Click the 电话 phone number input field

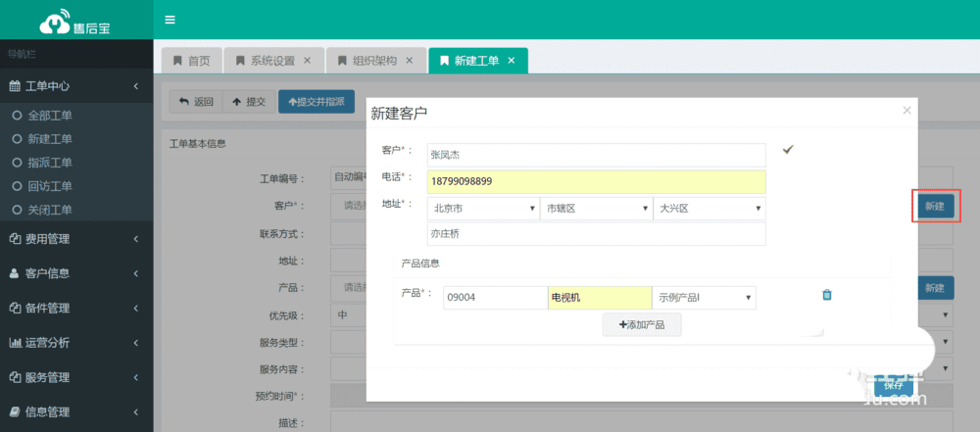[x=596, y=182]
